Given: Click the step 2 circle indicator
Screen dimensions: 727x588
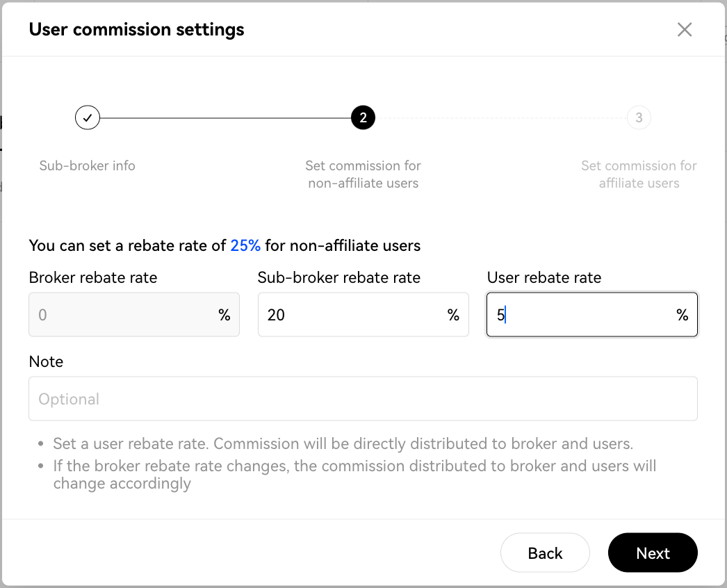Looking at the screenshot, I should pyautogui.click(x=363, y=118).
